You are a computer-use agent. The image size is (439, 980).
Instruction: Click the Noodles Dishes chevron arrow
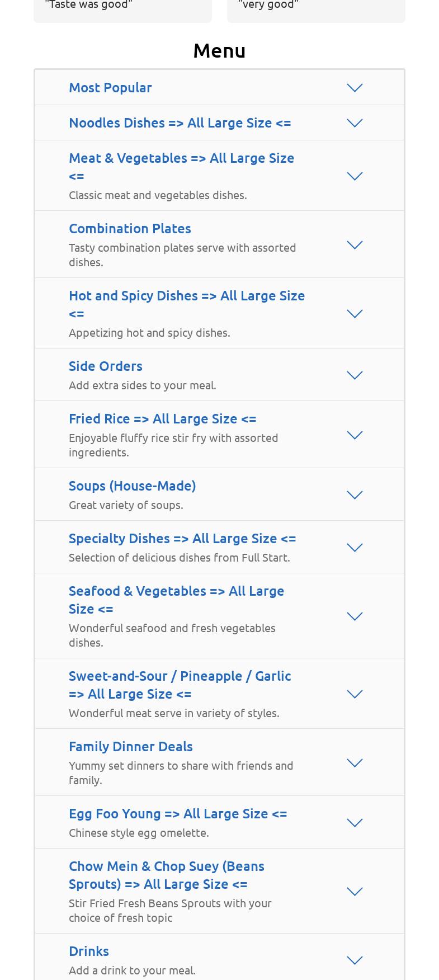pos(355,123)
